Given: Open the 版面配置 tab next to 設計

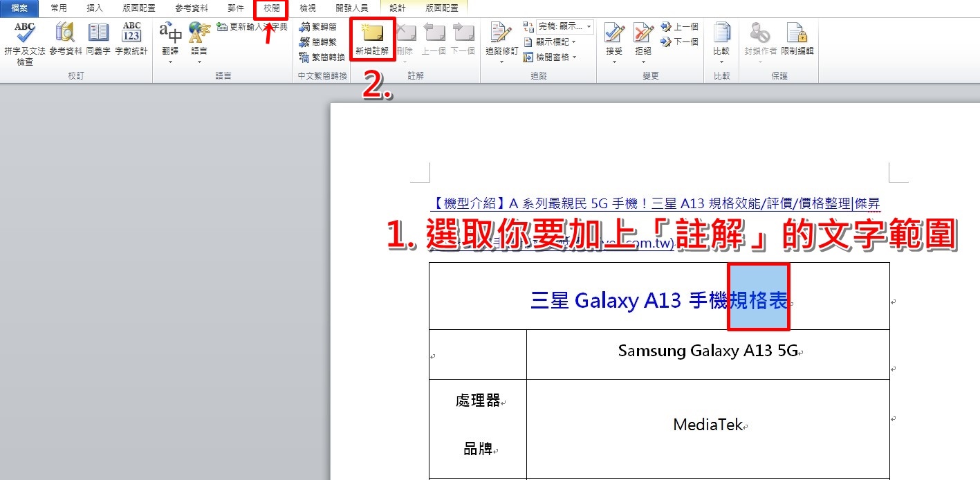Looking at the screenshot, I should 442,8.
